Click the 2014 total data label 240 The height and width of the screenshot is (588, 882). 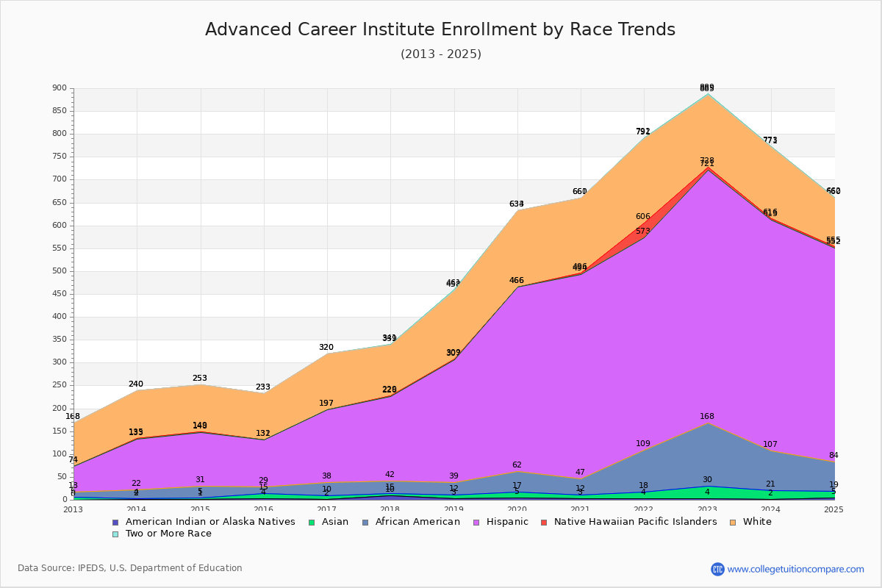click(x=136, y=384)
